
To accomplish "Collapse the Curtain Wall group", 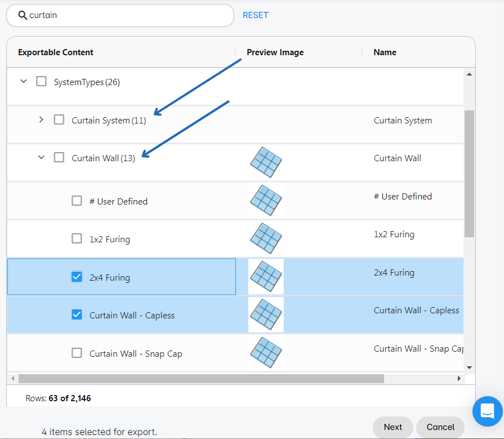I will 41,158.
